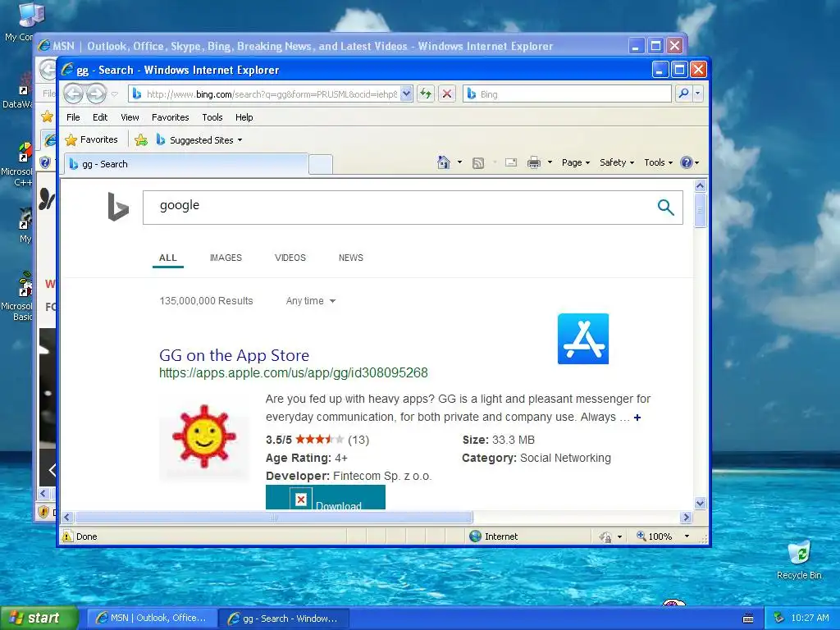
Task: Click the App Store logo thumbnail
Action: pyautogui.click(x=583, y=339)
